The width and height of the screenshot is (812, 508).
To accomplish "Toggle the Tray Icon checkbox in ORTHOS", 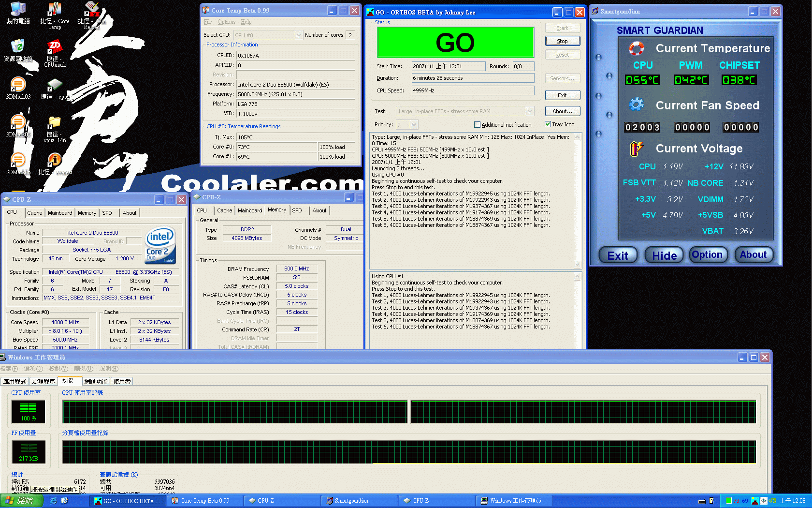I will tap(548, 124).
